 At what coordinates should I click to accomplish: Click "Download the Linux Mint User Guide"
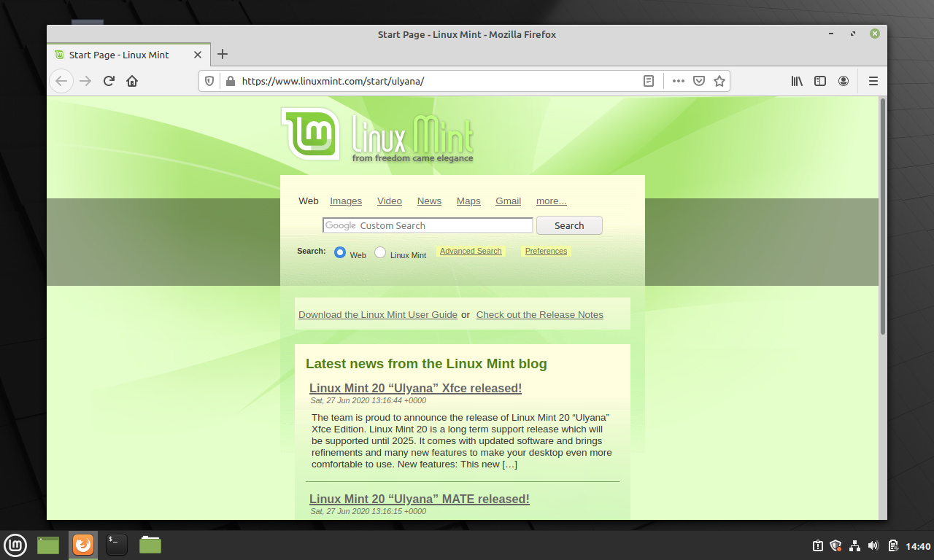click(x=377, y=314)
